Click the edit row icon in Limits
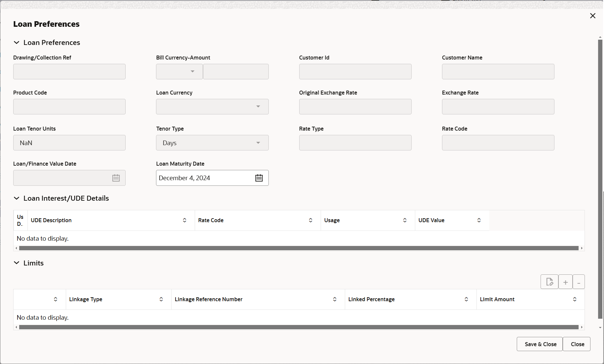 [x=549, y=282]
